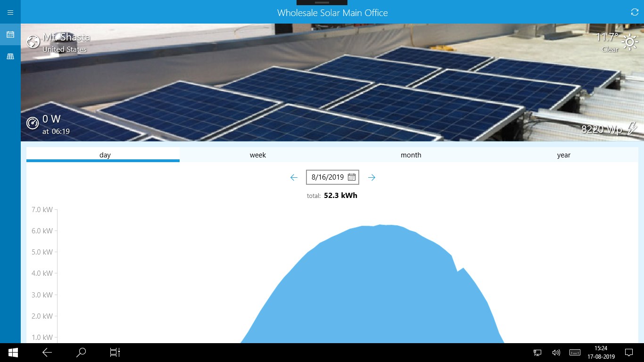Click the power gauge icon showing 0 W
Screen dimensions: 644x362
pos(32,123)
